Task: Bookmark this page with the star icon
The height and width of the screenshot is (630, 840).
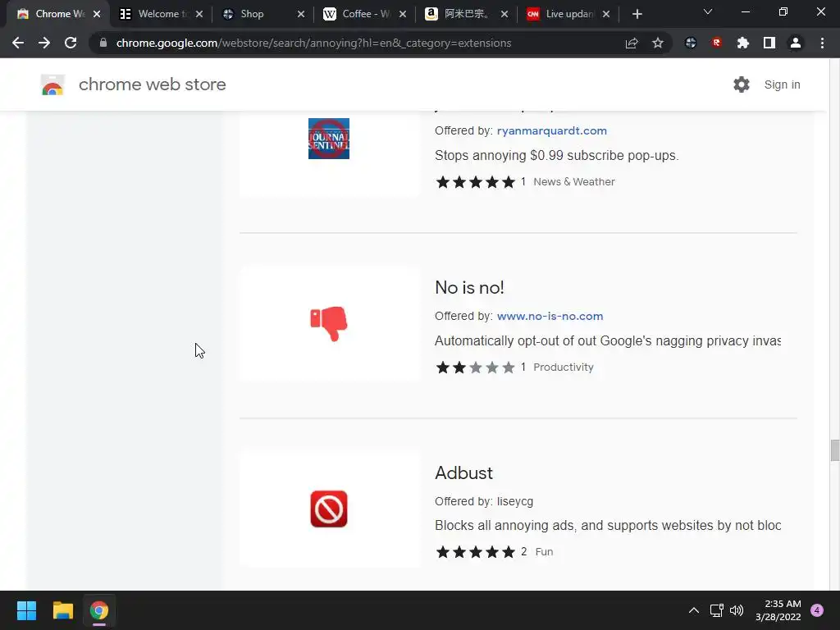Action: pos(658,43)
